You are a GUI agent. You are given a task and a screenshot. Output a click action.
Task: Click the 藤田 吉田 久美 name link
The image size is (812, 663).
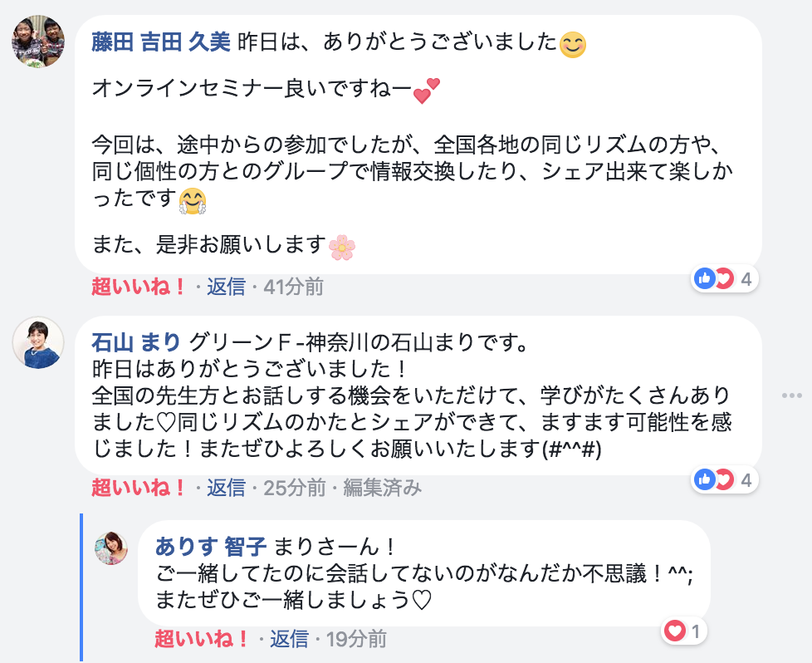tap(160, 42)
